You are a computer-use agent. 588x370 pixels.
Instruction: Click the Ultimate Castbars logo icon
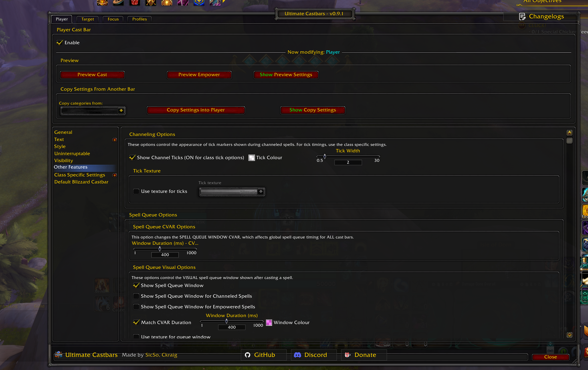point(59,354)
